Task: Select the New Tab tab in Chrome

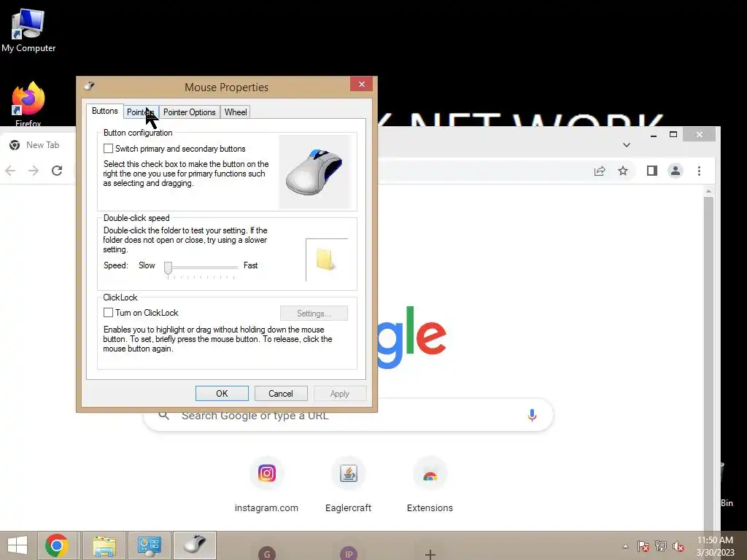Action: [x=38, y=145]
